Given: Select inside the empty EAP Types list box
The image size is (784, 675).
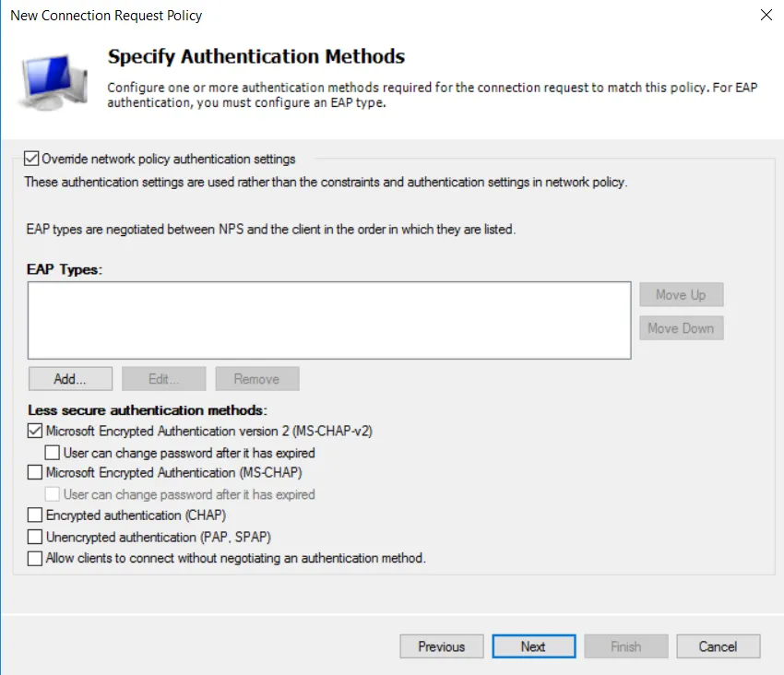Looking at the screenshot, I should 327,318.
